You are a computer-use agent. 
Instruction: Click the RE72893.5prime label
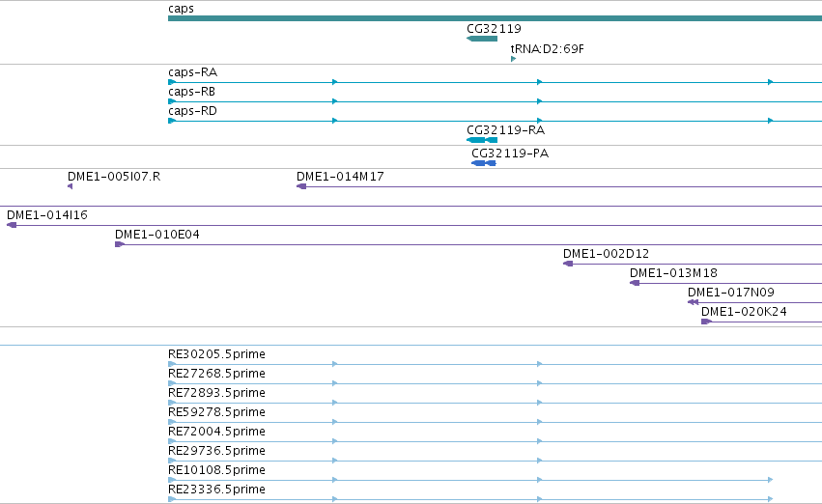[x=216, y=393]
